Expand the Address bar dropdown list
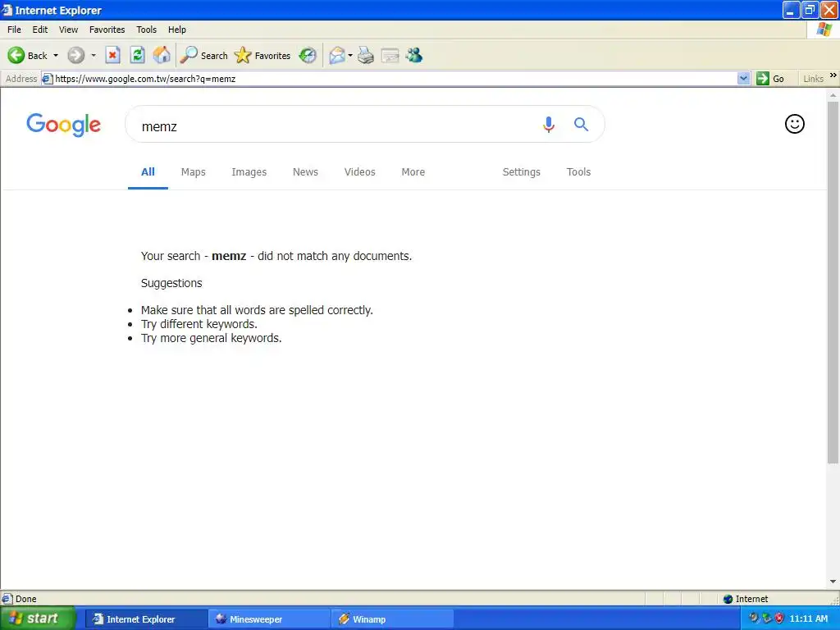 tap(743, 79)
